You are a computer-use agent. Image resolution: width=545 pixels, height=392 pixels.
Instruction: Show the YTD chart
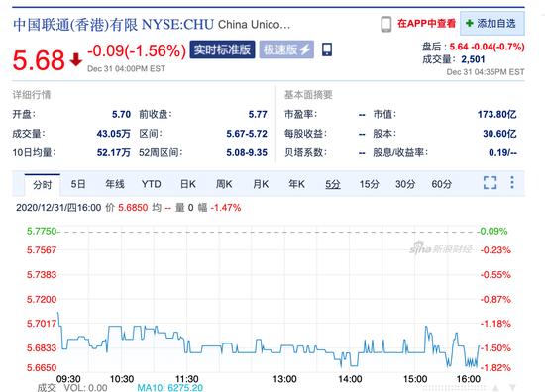tap(152, 184)
